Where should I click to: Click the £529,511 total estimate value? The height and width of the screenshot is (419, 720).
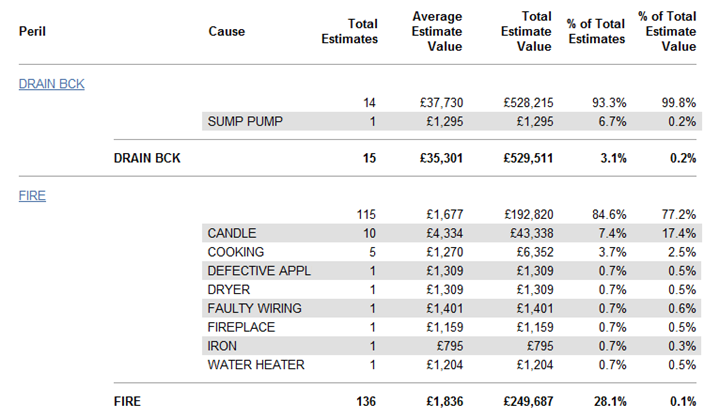pos(528,158)
